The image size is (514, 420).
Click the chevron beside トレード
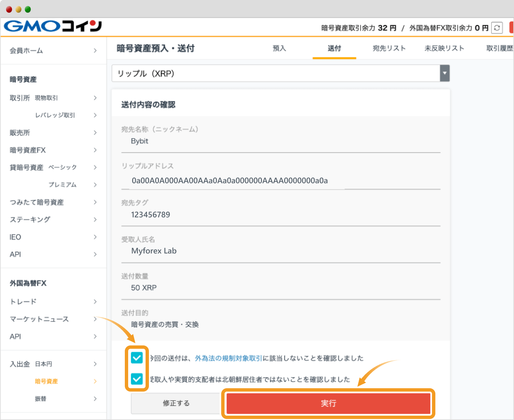pyautogui.click(x=95, y=302)
